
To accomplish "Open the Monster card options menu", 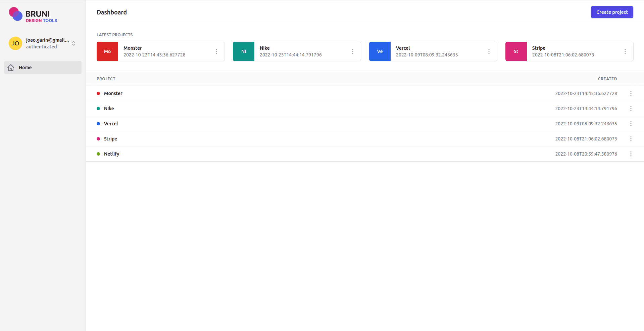I will [x=216, y=51].
